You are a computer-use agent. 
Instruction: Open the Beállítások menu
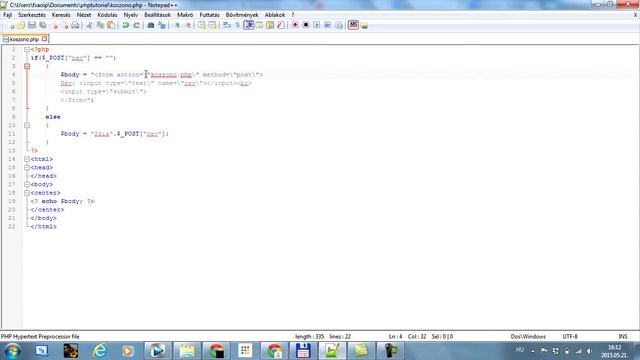pos(158,15)
